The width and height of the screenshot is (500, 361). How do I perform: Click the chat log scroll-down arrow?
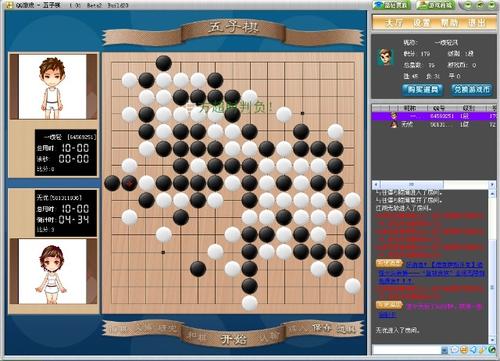click(x=493, y=340)
